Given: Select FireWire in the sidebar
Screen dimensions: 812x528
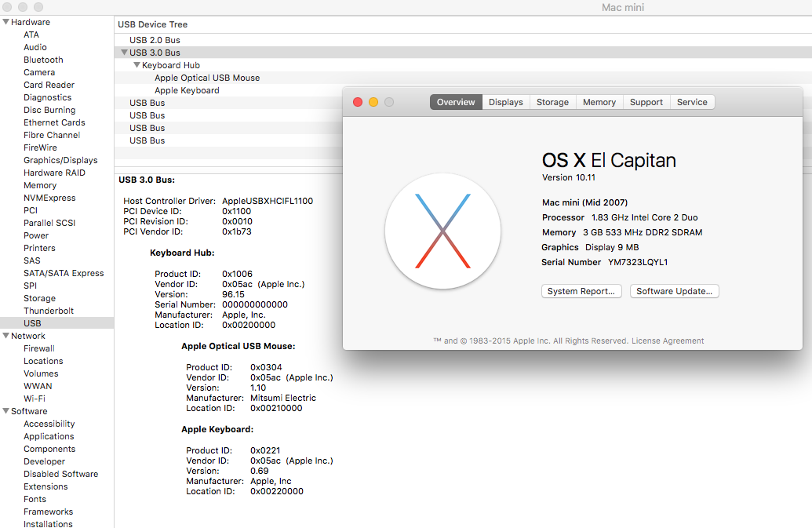Looking at the screenshot, I should pos(40,147).
